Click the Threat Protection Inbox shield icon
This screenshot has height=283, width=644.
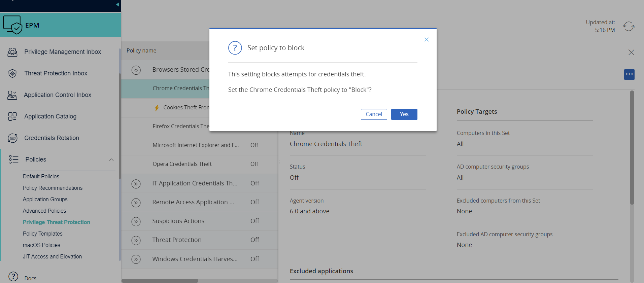[12, 73]
